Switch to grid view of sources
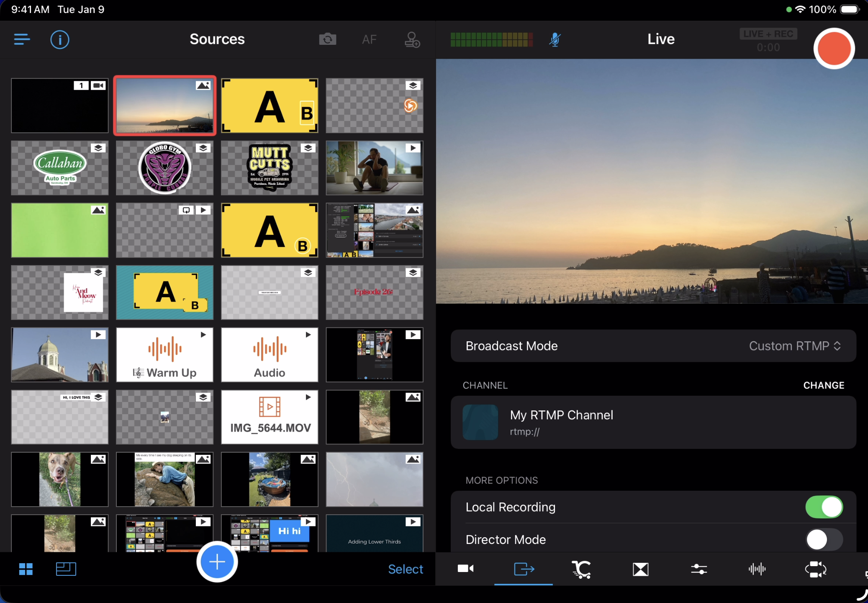The width and height of the screenshot is (868, 603). (x=26, y=569)
